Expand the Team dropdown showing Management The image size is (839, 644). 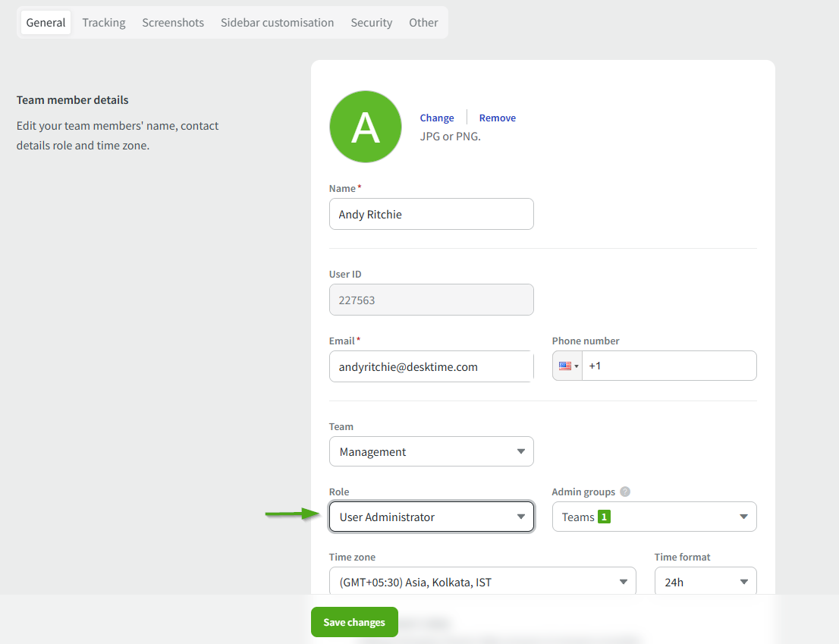tap(431, 451)
